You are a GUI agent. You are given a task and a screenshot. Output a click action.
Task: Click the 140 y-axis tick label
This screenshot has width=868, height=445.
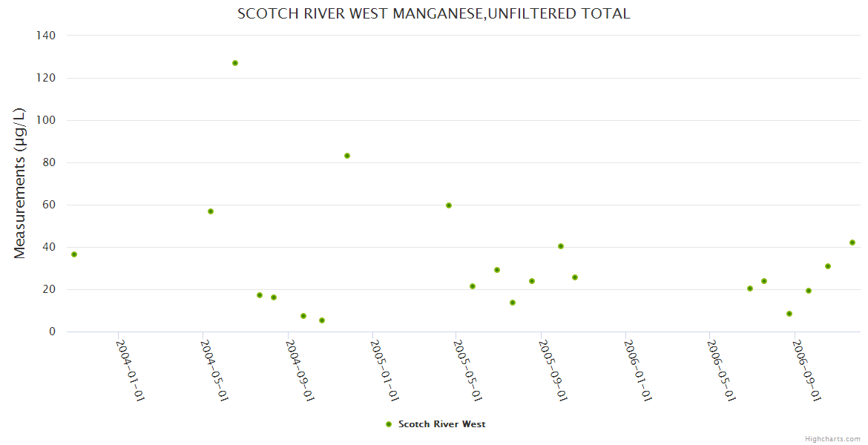46,35
